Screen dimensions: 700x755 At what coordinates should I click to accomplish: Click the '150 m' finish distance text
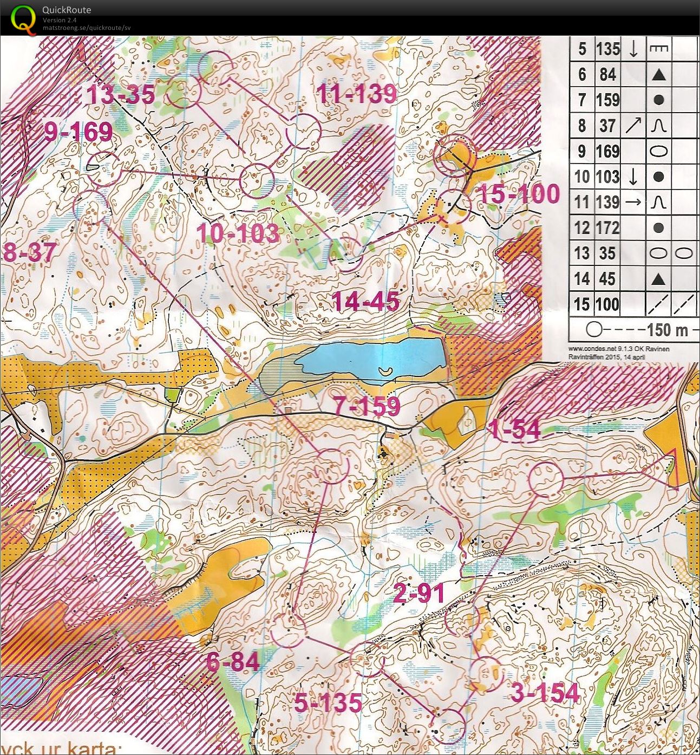point(667,329)
